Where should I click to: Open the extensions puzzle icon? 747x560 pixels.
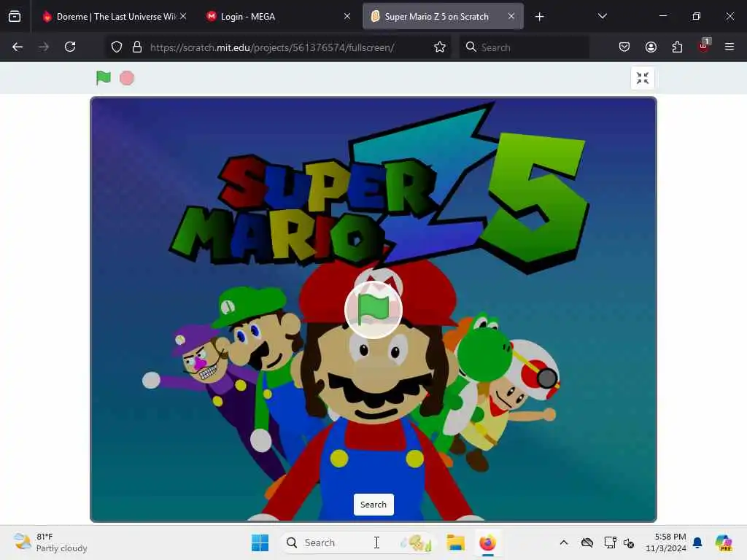(x=677, y=47)
